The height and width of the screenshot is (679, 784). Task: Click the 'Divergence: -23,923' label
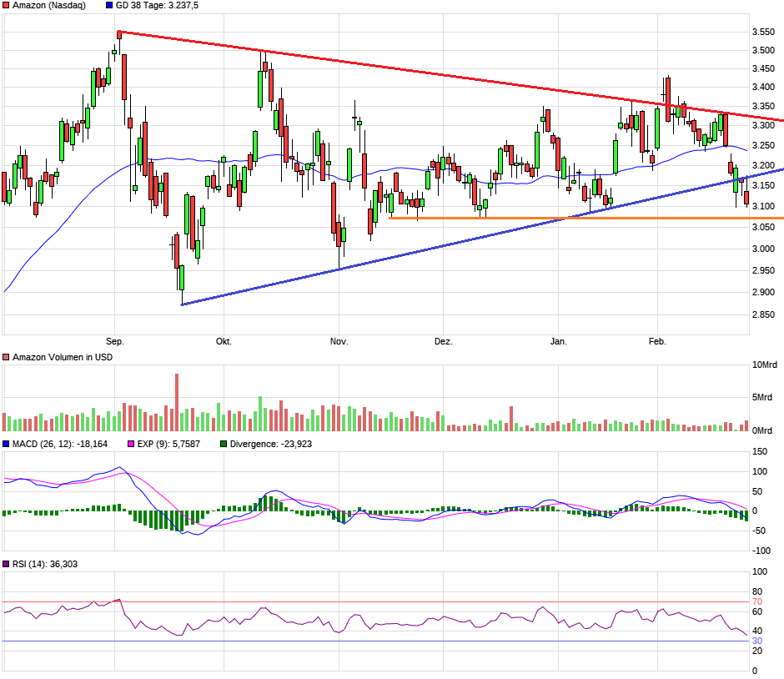pos(271,444)
